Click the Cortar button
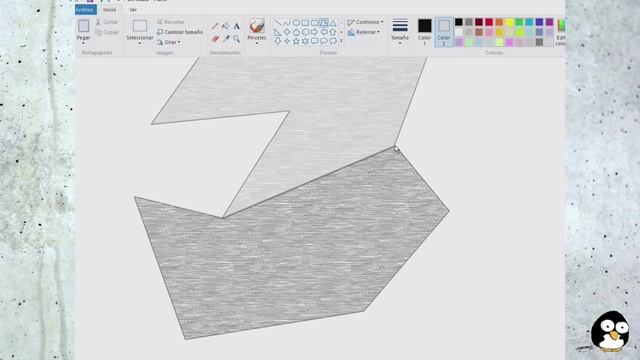 (107, 22)
